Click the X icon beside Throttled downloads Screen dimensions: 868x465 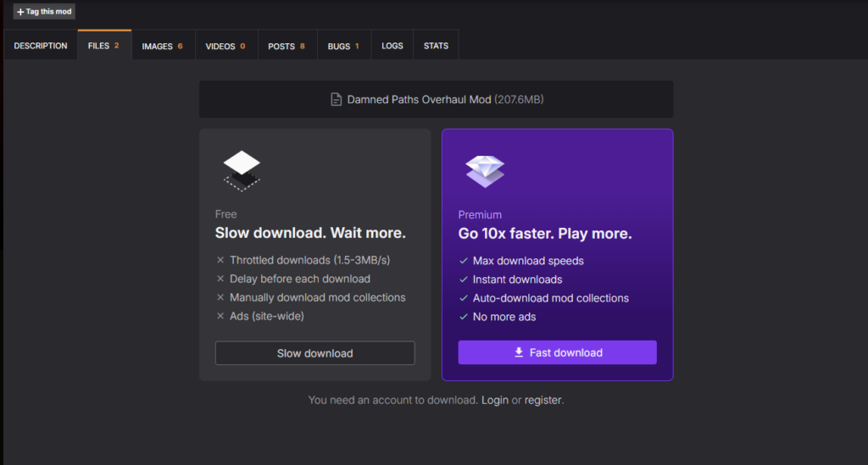pyautogui.click(x=220, y=261)
